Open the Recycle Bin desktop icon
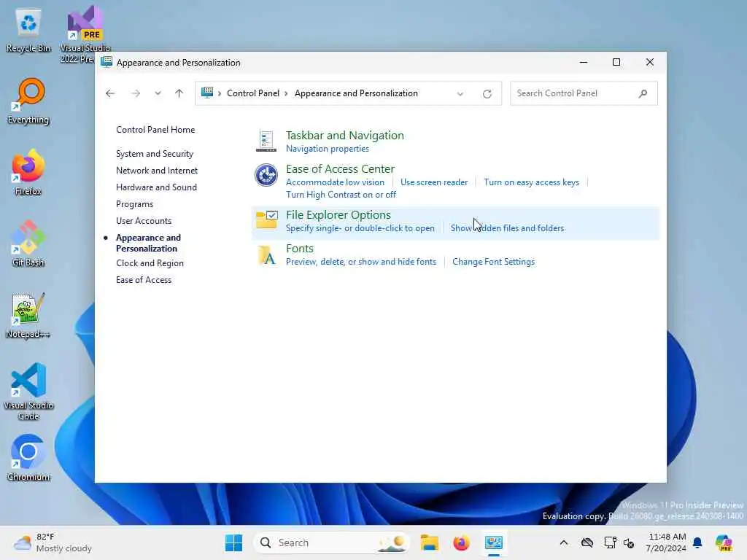 [x=28, y=30]
